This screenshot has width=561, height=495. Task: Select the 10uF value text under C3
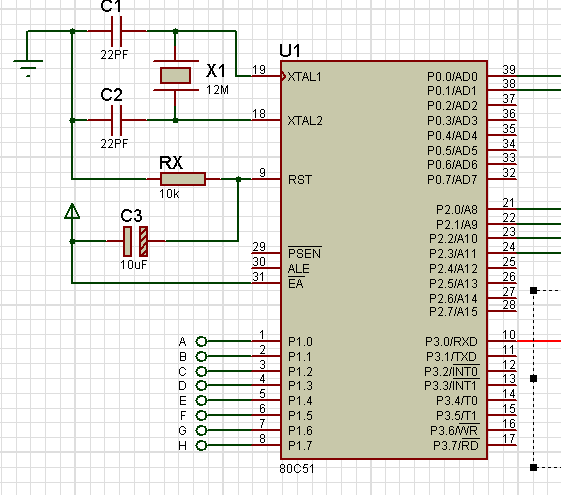point(133,265)
